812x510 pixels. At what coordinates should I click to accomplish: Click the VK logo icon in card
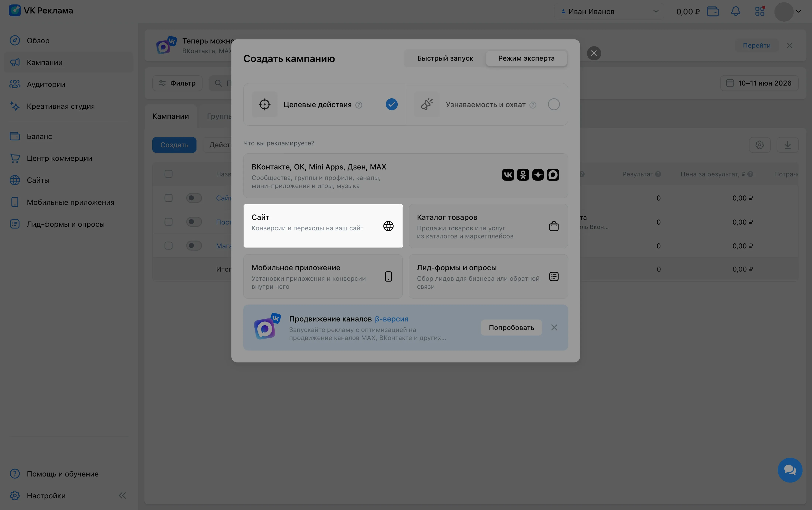click(x=508, y=175)
